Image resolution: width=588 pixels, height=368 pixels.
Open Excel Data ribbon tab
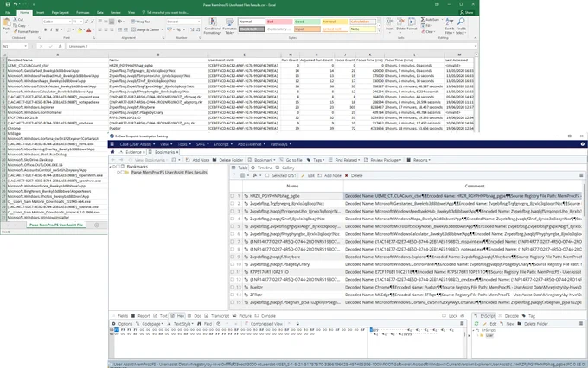pyautogui.click(x=100, y=12)
